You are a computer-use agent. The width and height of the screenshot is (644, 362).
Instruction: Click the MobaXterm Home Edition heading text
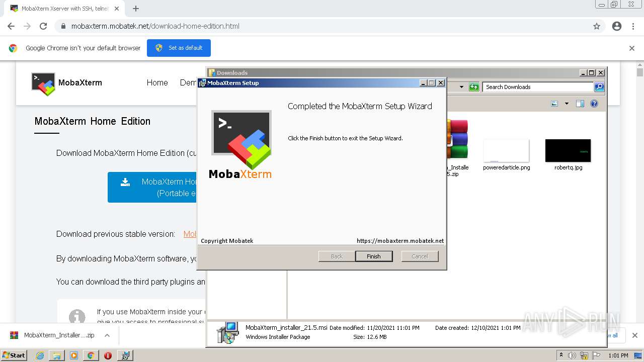[93, 121]
